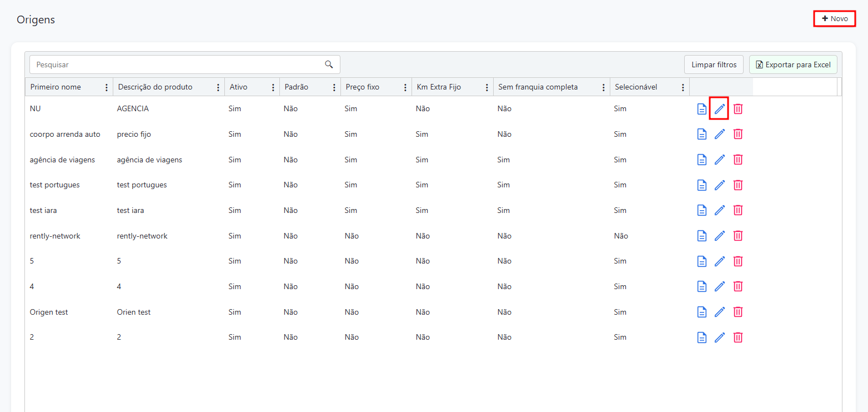
Task: Open Km Extra Fijo column menu
Action: click(x=487, y=87)
